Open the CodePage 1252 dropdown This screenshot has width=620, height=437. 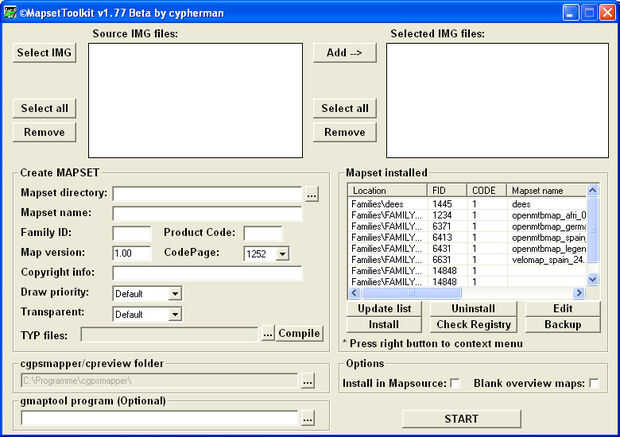click(282, 253)
